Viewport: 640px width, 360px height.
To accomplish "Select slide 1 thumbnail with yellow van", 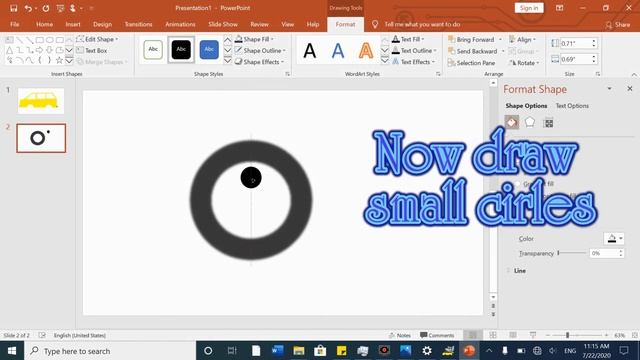I will tap(41, 100).
